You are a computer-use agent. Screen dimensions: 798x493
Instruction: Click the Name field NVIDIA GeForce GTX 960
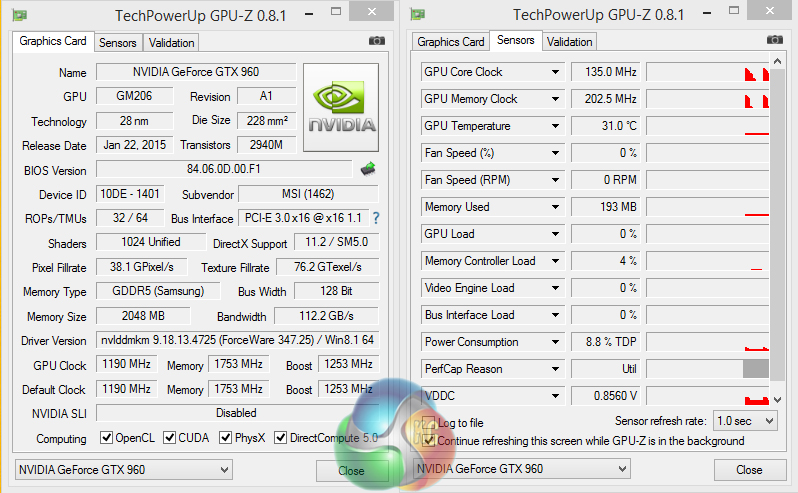tap(196, 72)
